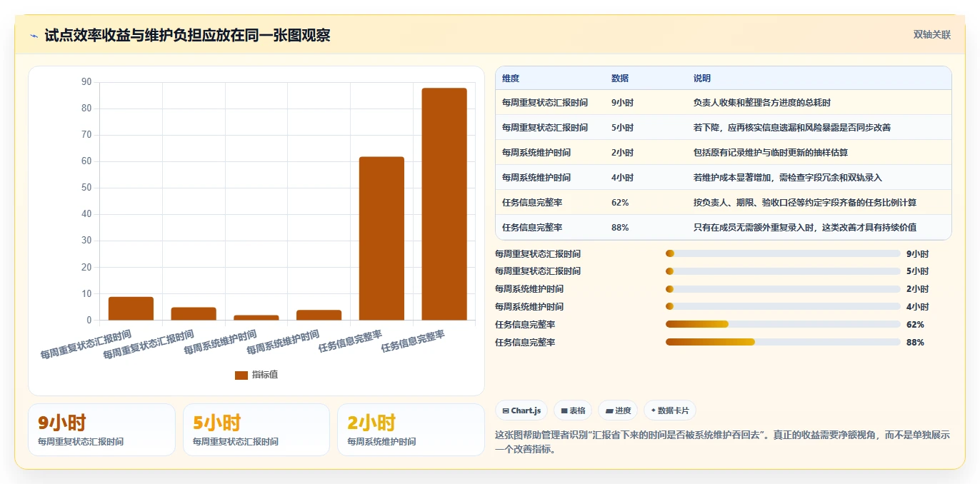The height and width of the screenshot is (484, 980).
Task: Click the 20 label on the y-axis
Action: click(86, 267)
